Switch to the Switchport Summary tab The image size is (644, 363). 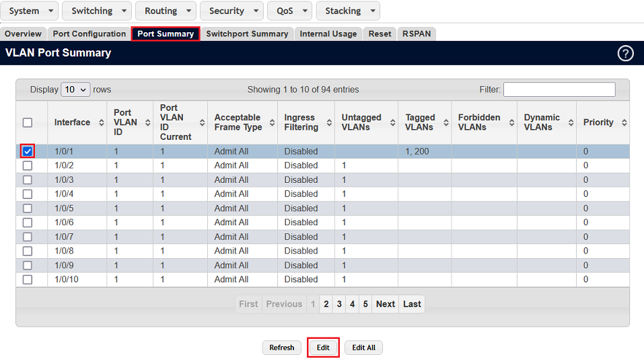tap(247, 34)
